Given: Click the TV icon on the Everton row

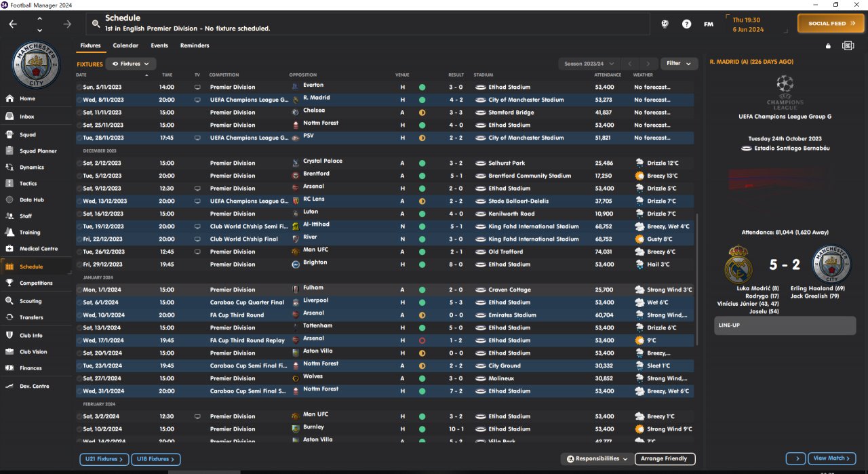Looking at the screenshot, I should (x=197, y=87).
